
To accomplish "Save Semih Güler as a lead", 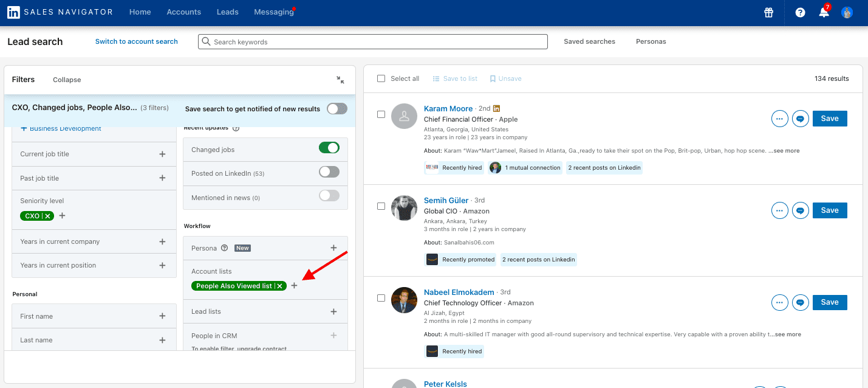I will click(830, 210).
